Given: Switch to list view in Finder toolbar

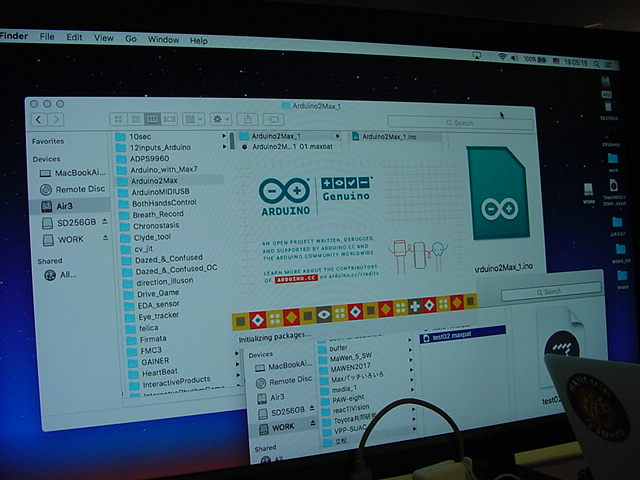Looking at the screenshot, I should pos(135,119).
